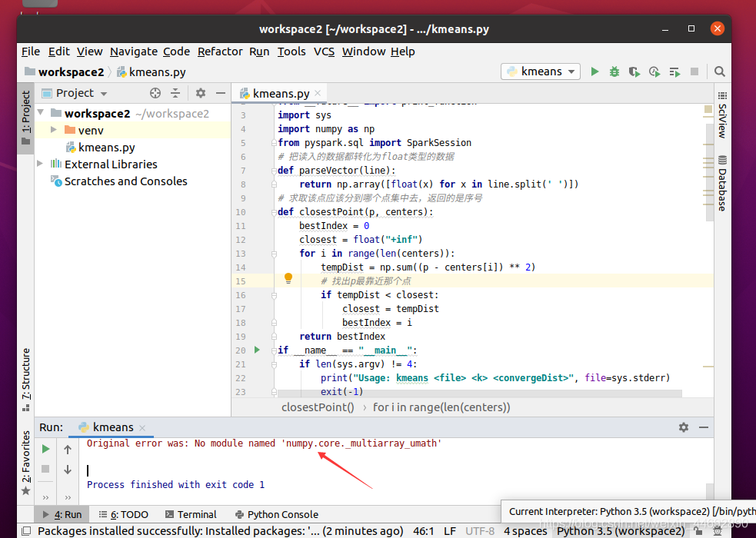
Task: Click closestPoint() editor breadcrumb
Action: [x=318, y=407]
